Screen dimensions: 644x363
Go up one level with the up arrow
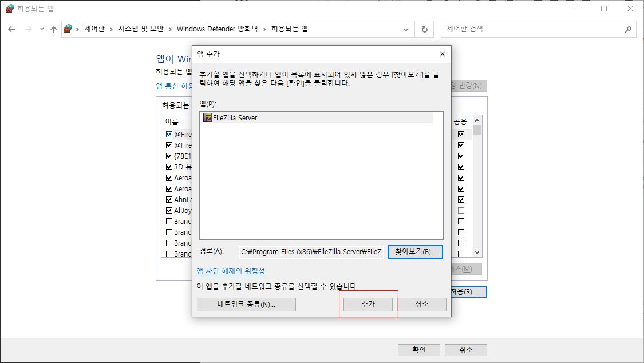pos(53,29)
